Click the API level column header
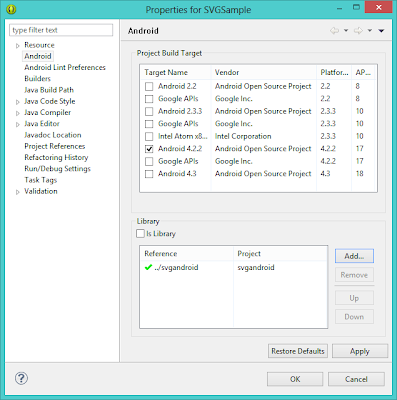The image size is (397, 400). click(363, 72)
